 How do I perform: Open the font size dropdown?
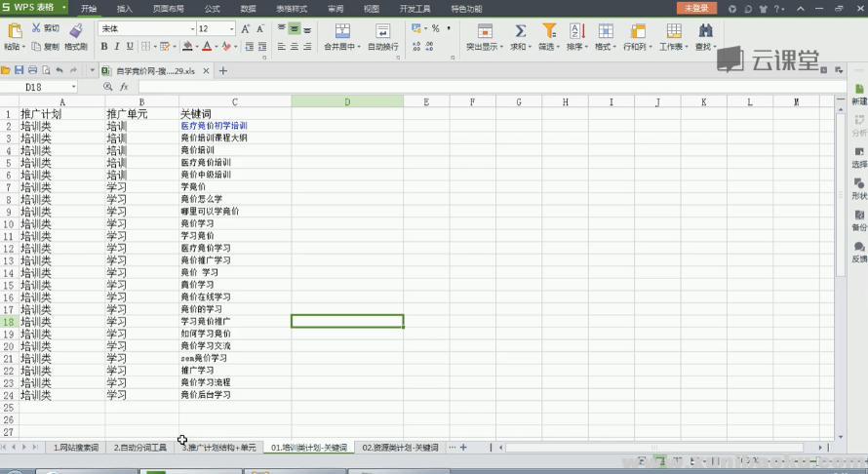click(231, 29)
